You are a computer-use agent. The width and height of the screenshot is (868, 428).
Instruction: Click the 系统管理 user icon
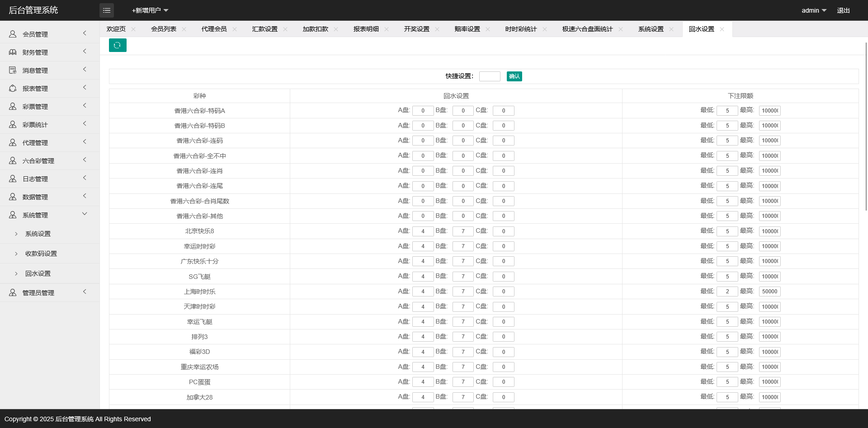13,215
